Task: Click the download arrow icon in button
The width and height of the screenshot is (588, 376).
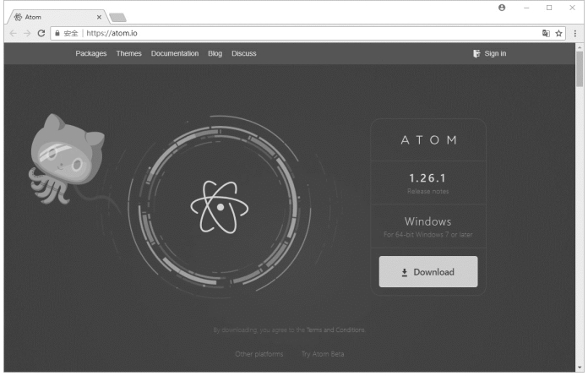Action: click(404, 273)
